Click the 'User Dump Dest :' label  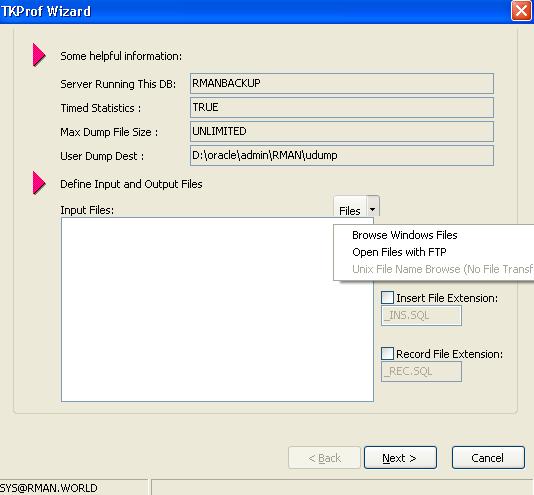(102, 156)
